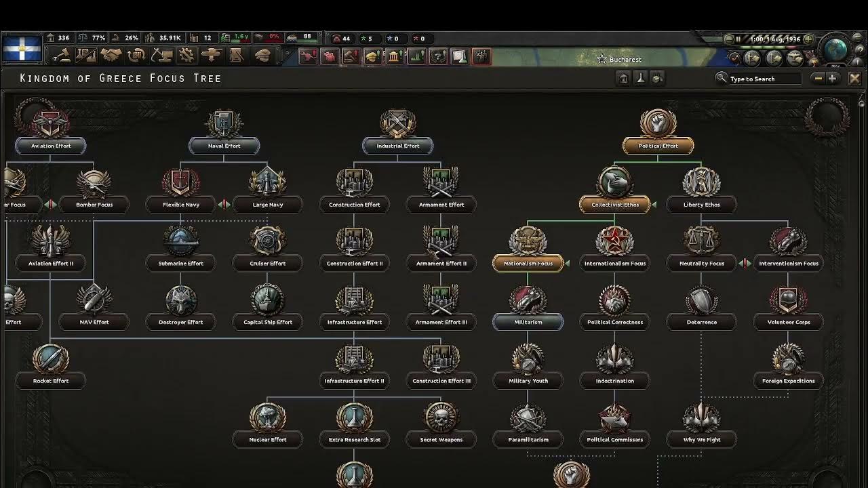Open the Recruit & Deploy icon
Screen dimensions: 868x488
pyautogui.click(x=212, y=56)
